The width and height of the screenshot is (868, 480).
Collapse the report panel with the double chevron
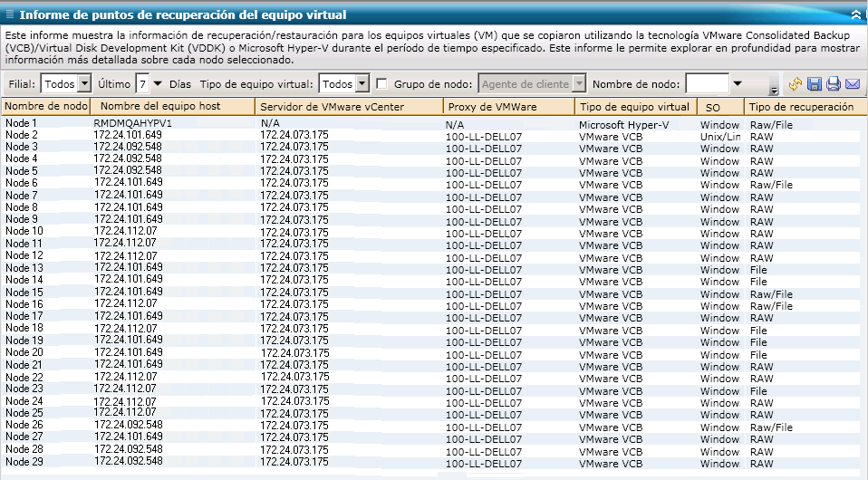point(856,15)
